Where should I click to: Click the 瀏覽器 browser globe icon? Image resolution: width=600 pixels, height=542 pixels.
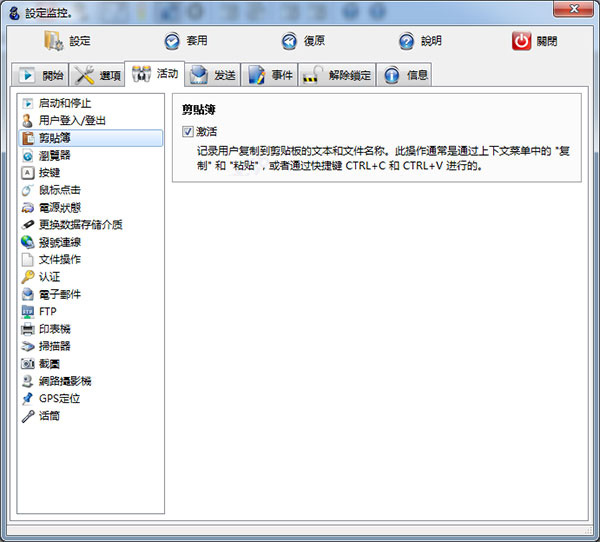28,156
